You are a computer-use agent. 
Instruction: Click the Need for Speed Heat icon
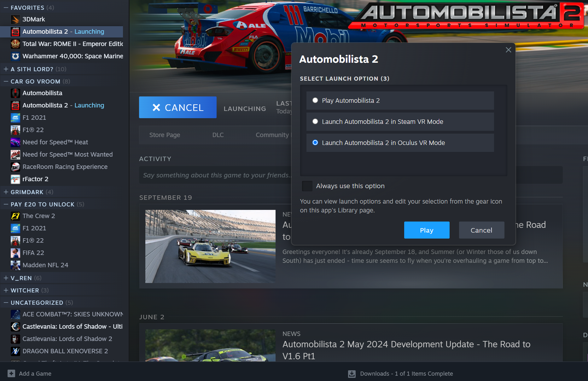(x=15, y=142)
